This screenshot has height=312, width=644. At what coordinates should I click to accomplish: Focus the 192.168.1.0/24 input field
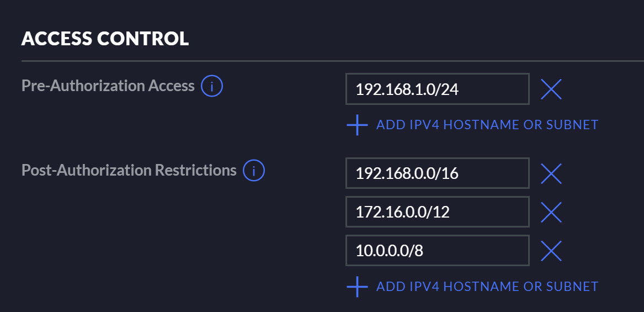[437, 89]
